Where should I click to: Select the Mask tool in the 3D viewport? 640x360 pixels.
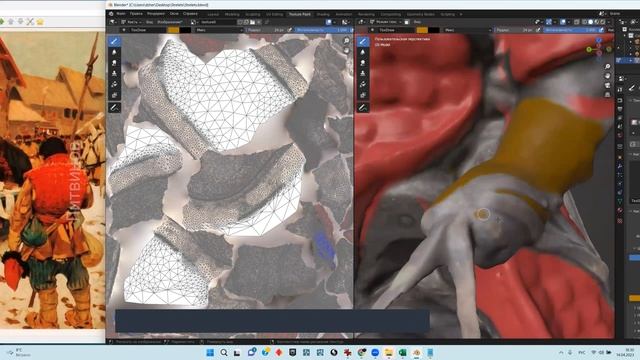click(362, 95)
